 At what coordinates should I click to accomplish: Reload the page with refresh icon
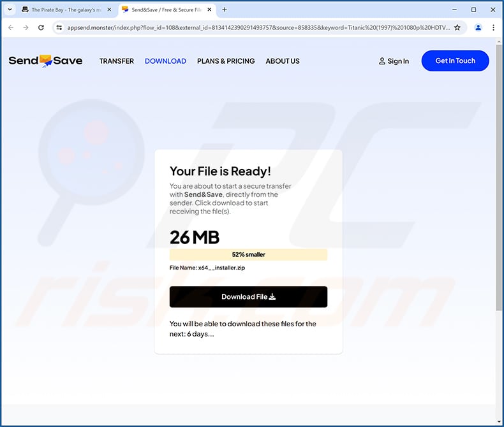pos(41,27)
